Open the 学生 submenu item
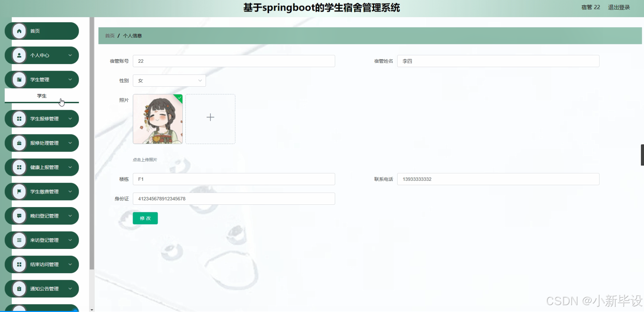This screenshot has width=644, height=312. coord(41,96)
